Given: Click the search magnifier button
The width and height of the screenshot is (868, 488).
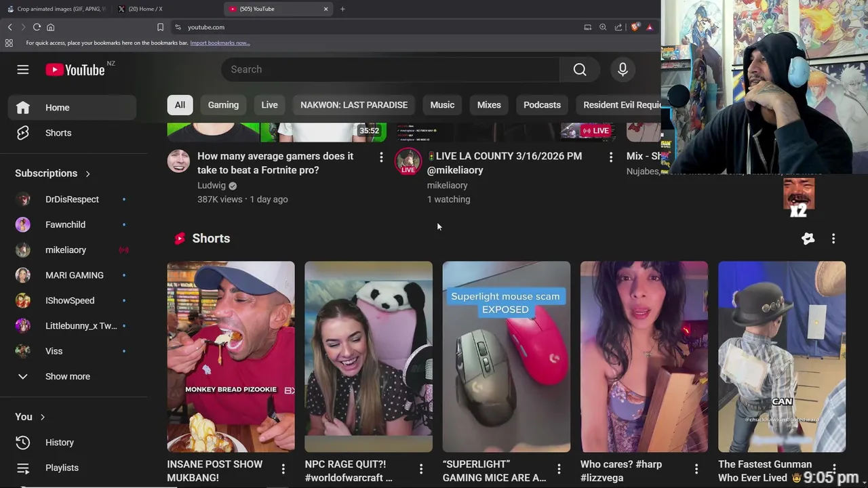Looking at the screenshot, I should [580, 69].
